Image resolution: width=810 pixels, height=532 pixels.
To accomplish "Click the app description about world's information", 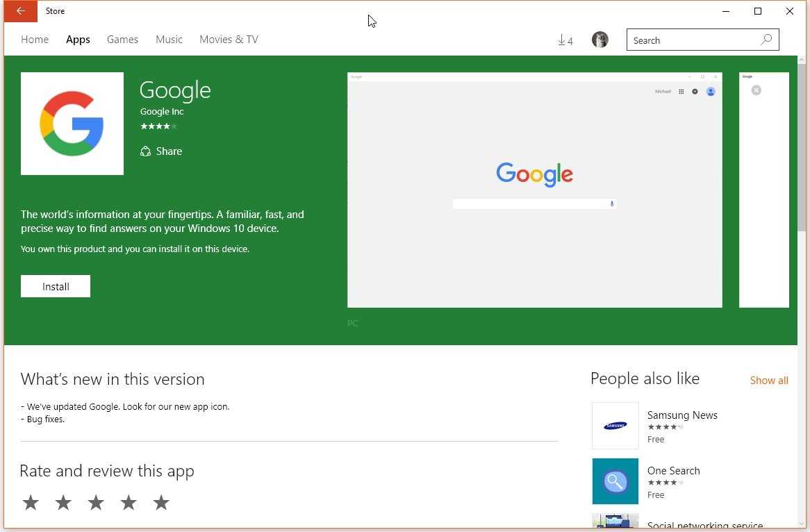I will [162, 221].
